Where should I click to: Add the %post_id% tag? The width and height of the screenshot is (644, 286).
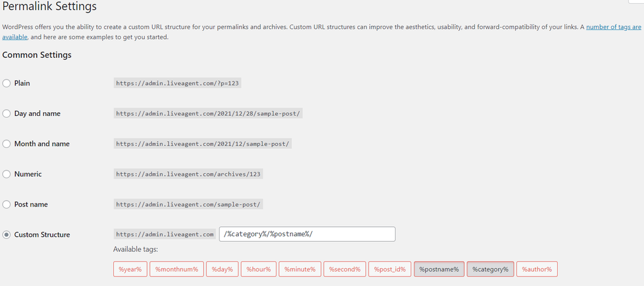point(390,269)
